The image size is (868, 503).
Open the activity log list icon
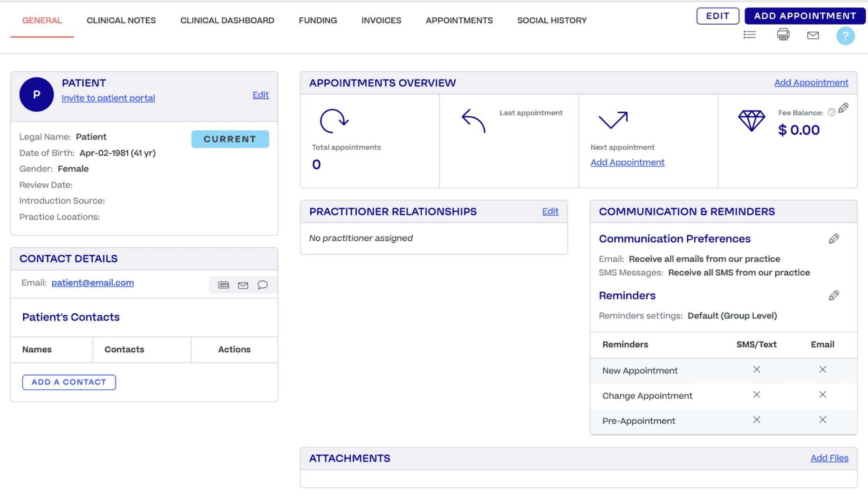click(x=749, y=34)
